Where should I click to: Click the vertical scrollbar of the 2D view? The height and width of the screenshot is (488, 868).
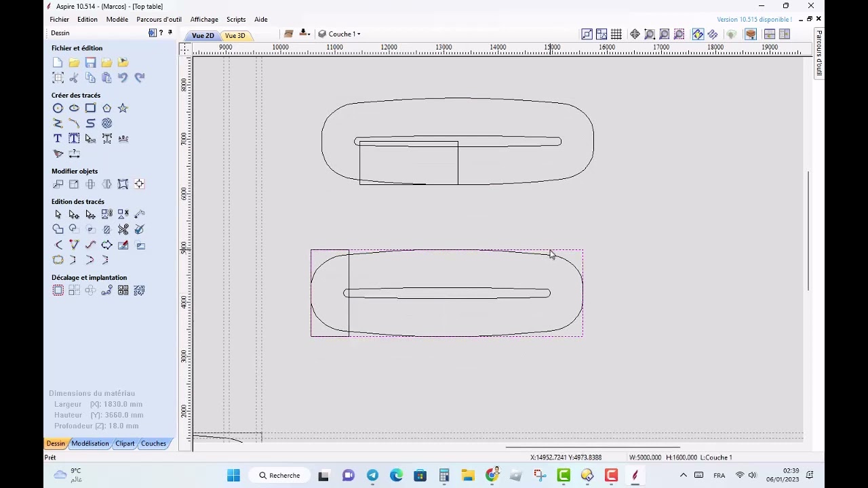[808, 232]
